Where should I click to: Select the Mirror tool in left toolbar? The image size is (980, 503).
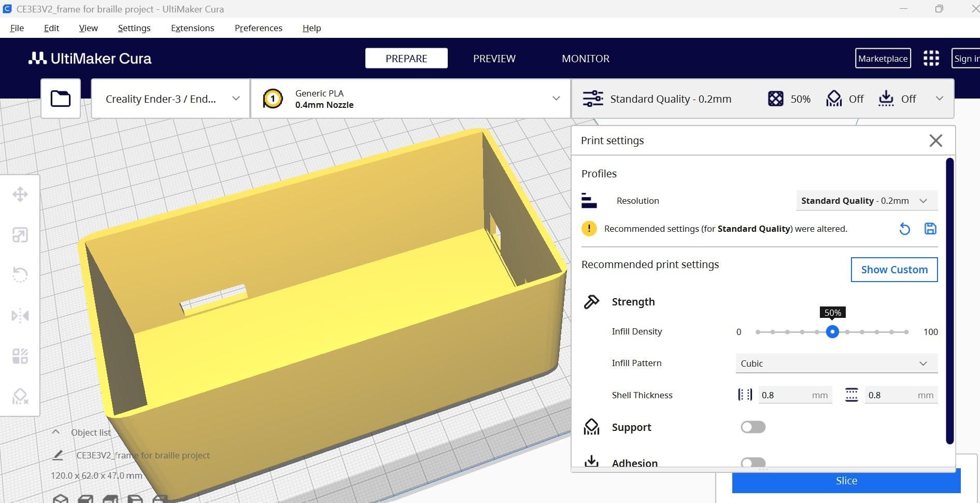click(20, 315)
